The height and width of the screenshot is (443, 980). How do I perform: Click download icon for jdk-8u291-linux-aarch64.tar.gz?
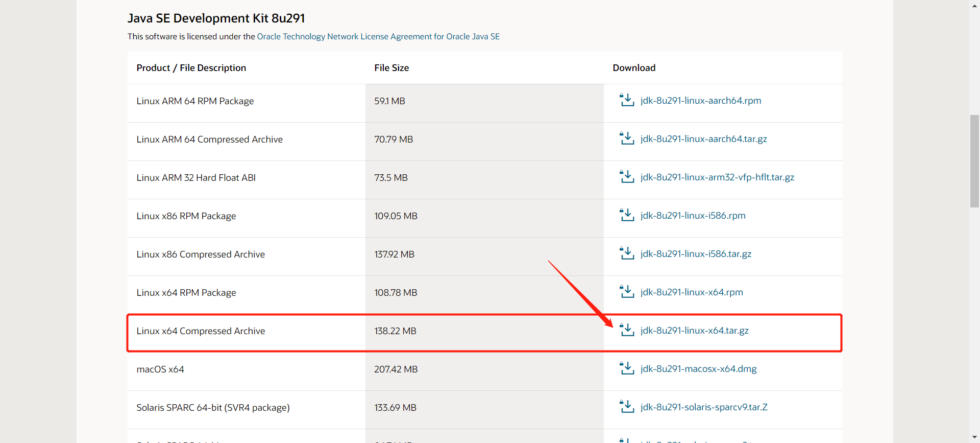point(627,138)
